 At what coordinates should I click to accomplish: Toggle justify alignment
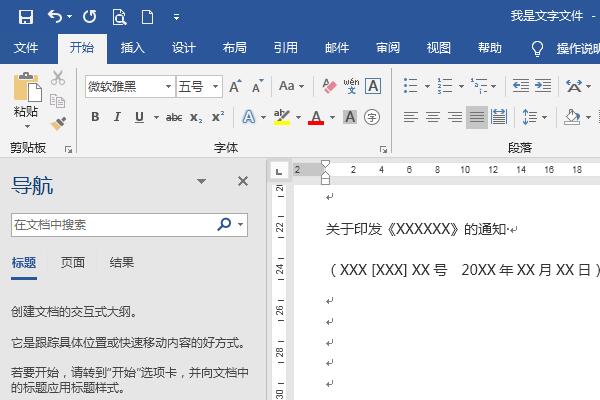[x=477, y=117]
